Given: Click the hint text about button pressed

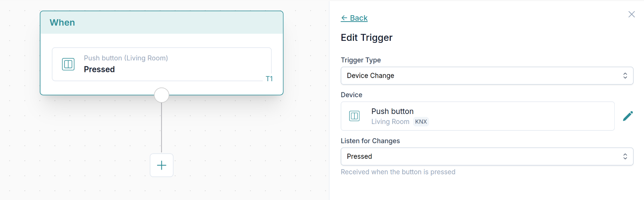Looking at the screenshot, I should (398, 172).
